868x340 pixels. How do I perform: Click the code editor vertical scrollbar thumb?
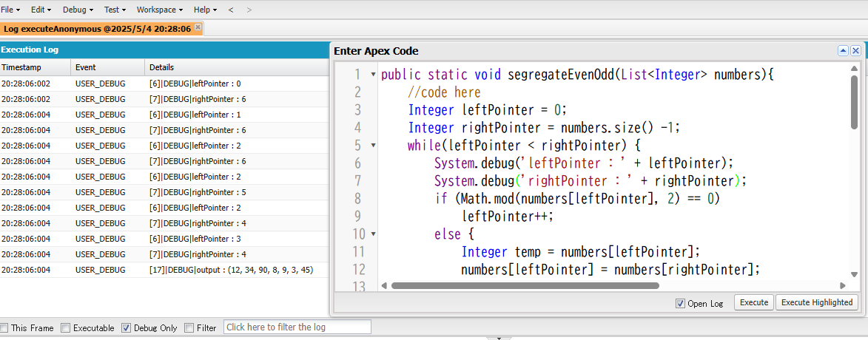pyautogui.click(x=854, y=102)
